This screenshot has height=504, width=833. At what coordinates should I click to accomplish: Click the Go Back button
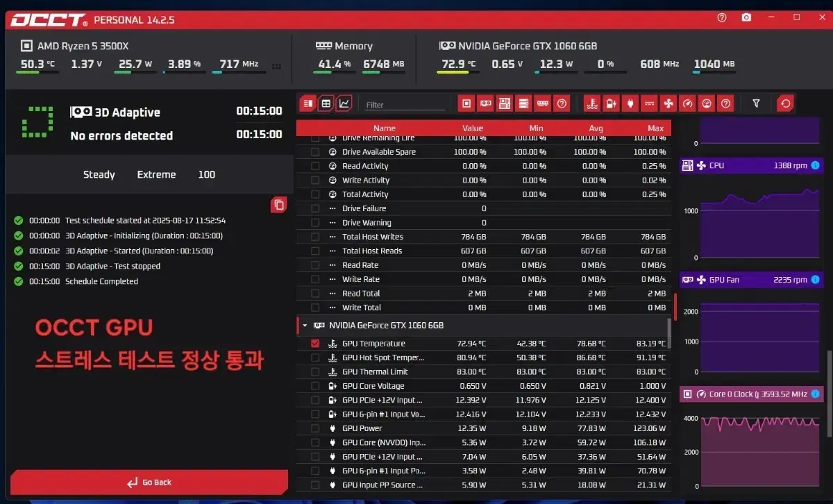pos(149,482)
